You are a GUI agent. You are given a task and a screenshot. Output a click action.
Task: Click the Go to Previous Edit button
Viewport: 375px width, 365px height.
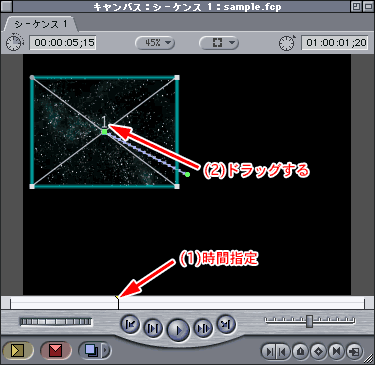(130, 324)
